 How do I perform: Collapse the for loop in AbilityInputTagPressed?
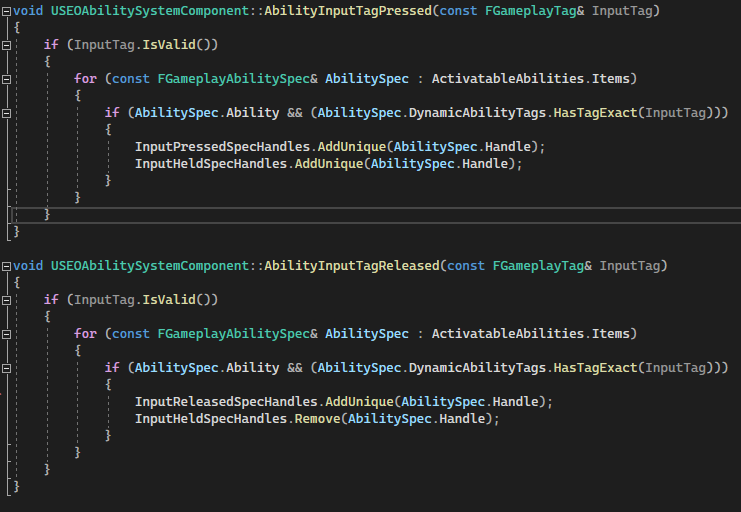click(x=7, y=79)
